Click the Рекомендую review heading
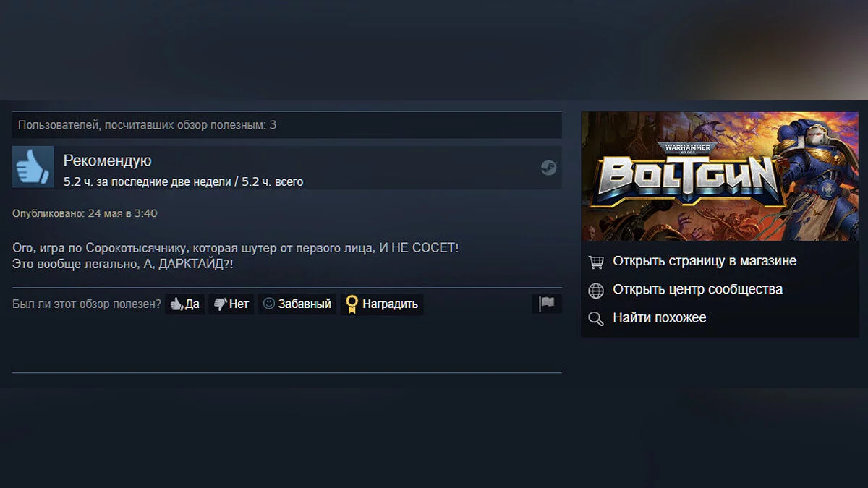868x488 pixels. point(108,160)
